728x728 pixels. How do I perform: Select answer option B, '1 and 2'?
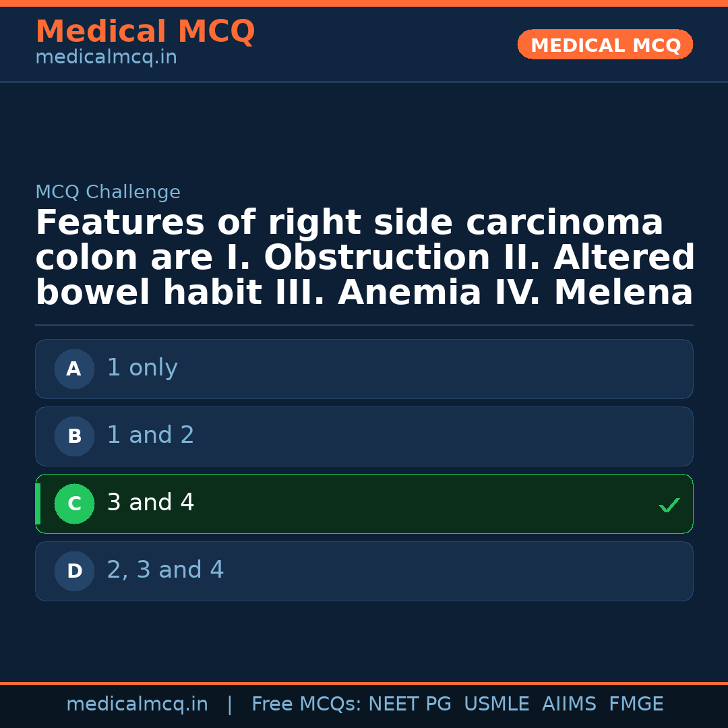tap(364, 436)
